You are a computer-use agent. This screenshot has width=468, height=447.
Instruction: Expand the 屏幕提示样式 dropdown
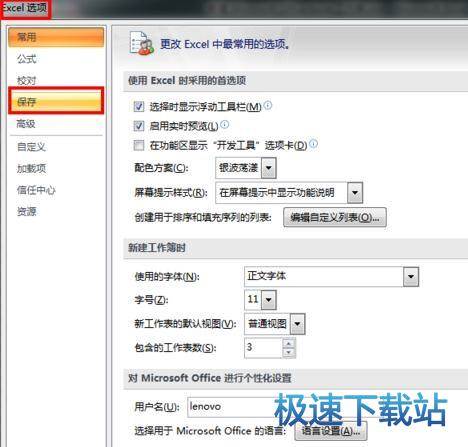click(x=355, y=193)
